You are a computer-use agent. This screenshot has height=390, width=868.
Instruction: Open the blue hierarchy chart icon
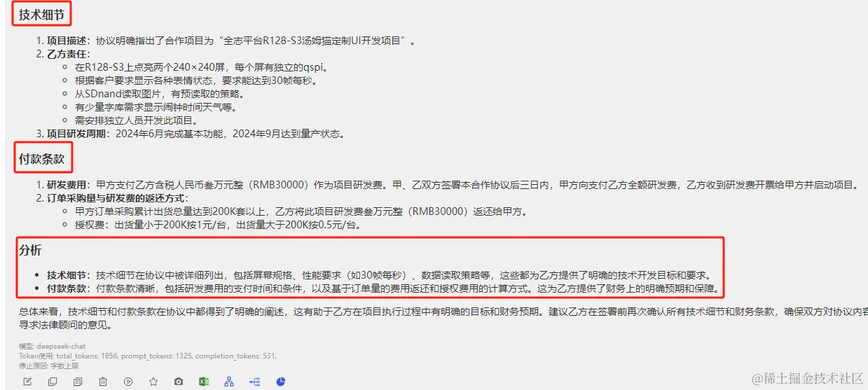click(x=229, y=382)
